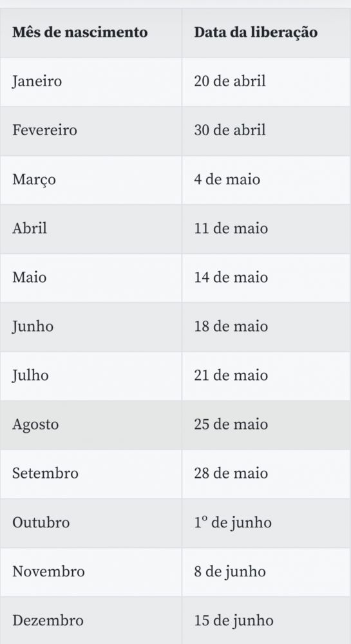351x644 pixels.
Task: Click the '14 de maio' date
Action: [231, 277]
